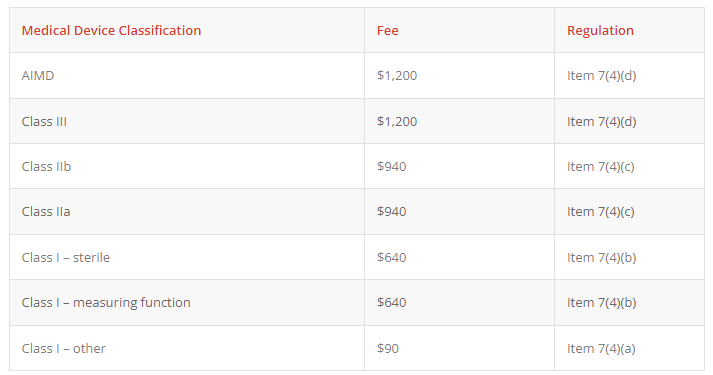
Task: Click the $1,200 fee for Class III
Action: click(x=397, y=122)
